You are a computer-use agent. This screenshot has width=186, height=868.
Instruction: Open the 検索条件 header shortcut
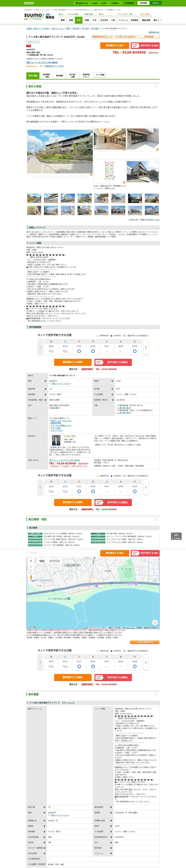(x=115, y=3)
